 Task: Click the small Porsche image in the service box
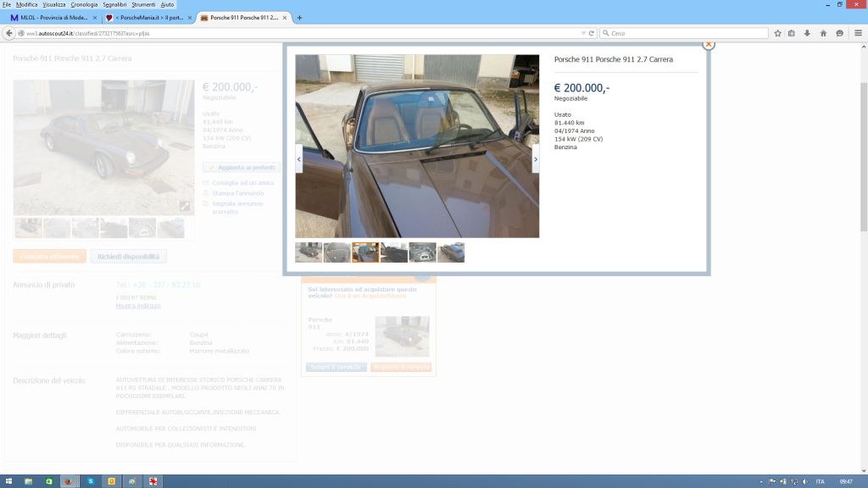pos(402,335)
